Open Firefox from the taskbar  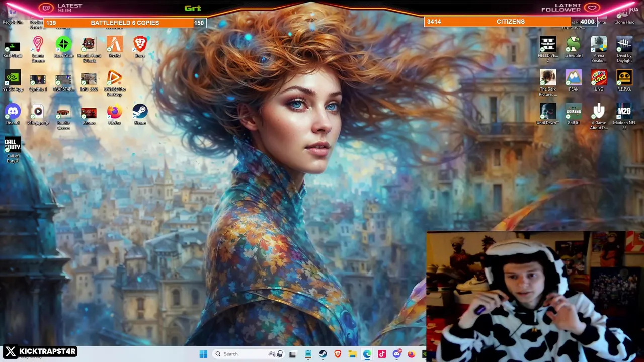[x=412, y=354]
